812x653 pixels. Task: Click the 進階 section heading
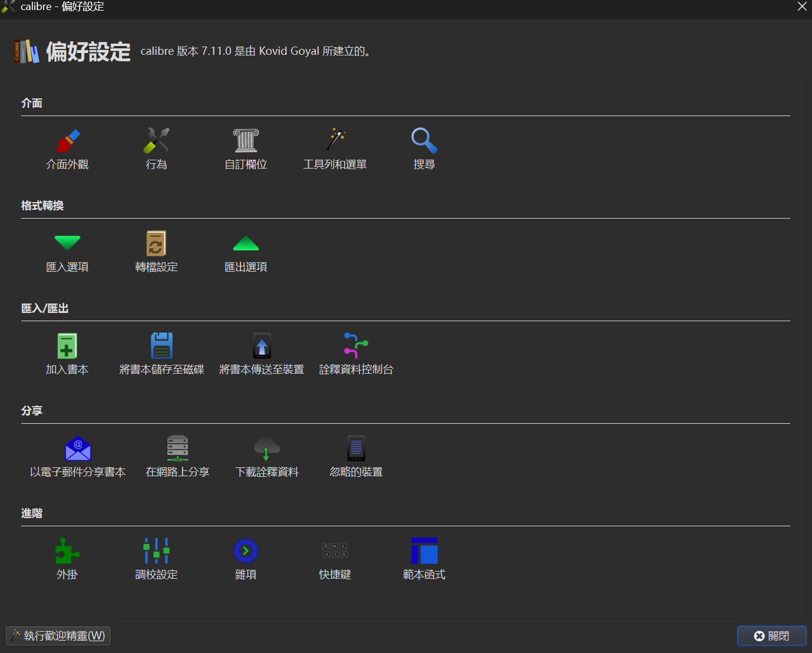pos(32,513)
